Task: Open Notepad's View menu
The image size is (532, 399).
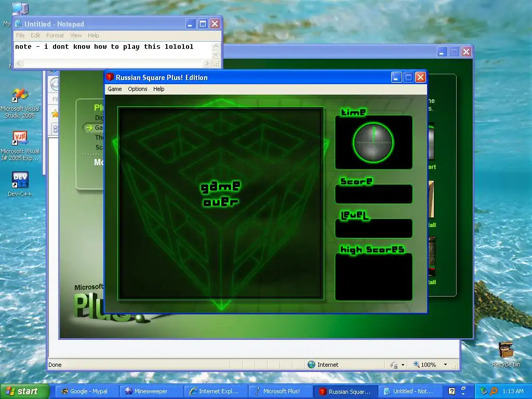Action: pos(76,35)
